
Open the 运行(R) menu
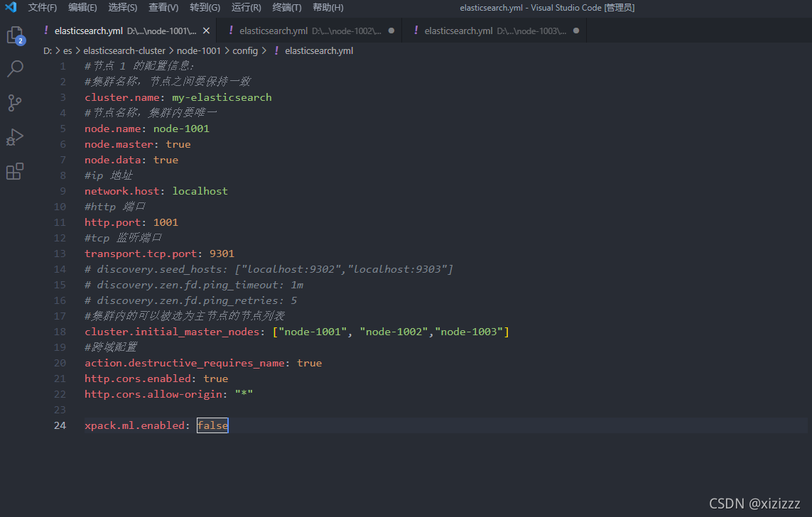point(246,7)
